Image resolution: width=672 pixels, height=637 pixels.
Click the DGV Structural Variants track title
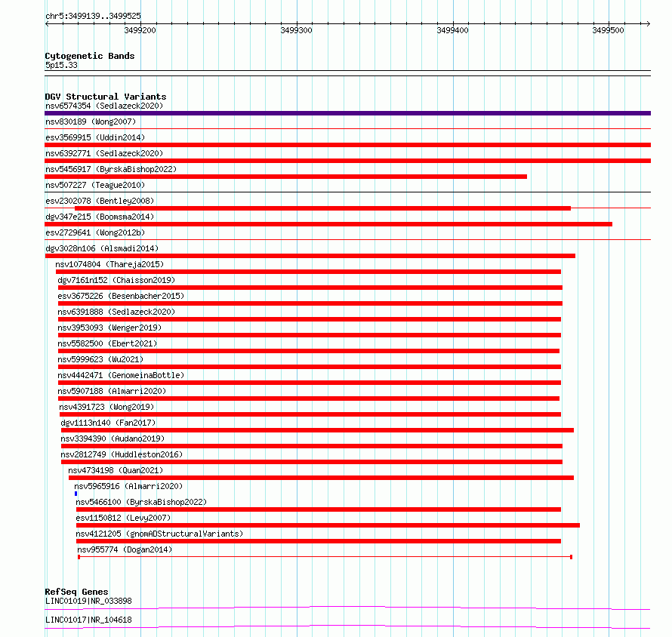106,97
